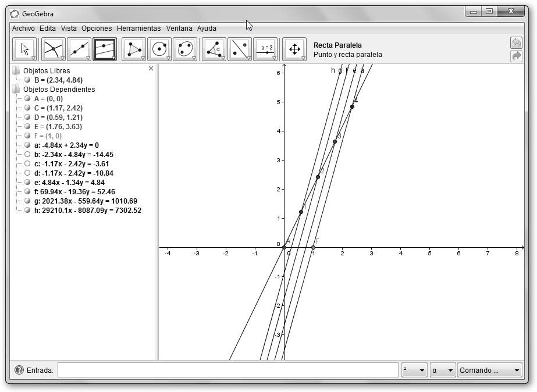
Task: Click the Entrada input field
Action: [x=227, y=370]
